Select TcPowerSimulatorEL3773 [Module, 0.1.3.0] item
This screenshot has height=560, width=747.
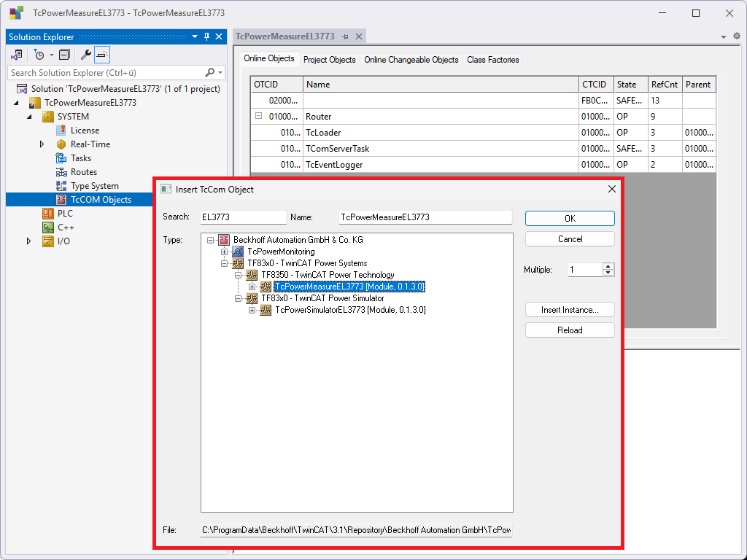[350, 310]
